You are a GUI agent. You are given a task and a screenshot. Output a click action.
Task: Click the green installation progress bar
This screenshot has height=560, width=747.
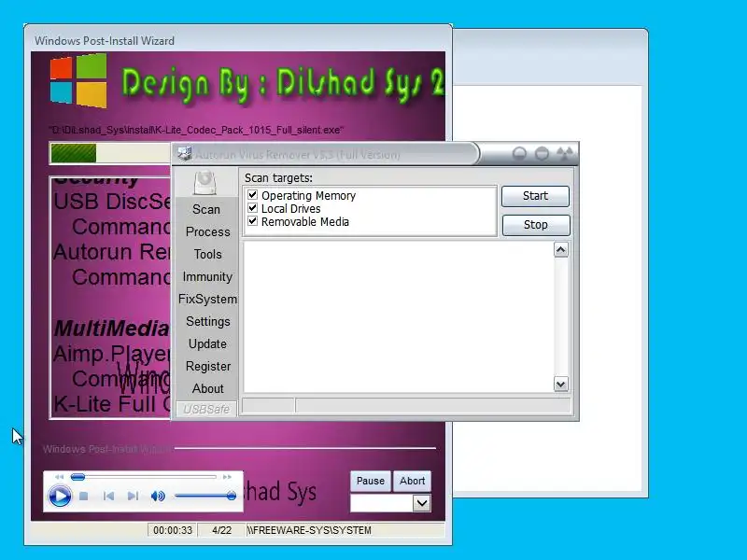tap(74, 153)
